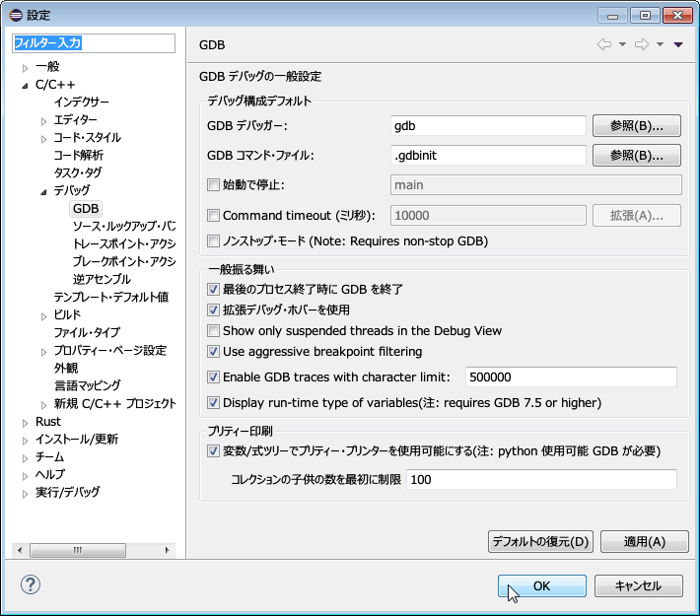Open the forward history dropdown arrow
The image size is (700, 616).
tap(660, 44)
